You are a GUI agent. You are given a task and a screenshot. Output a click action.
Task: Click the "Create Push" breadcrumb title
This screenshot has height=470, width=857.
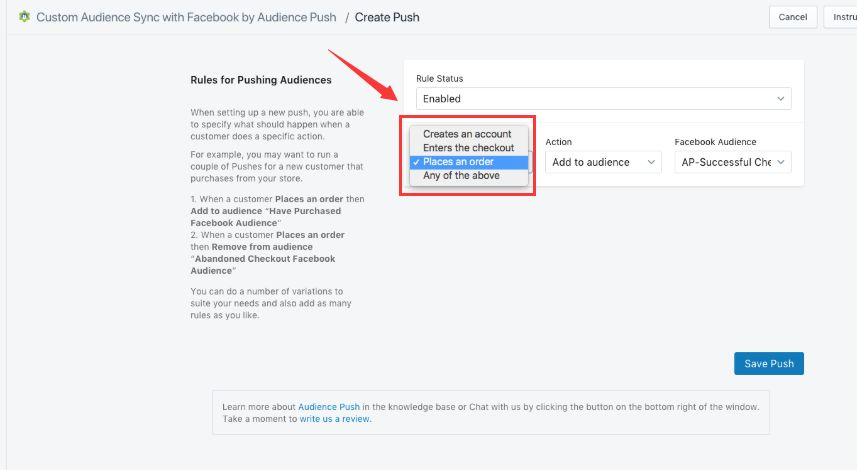coord(387,17)
